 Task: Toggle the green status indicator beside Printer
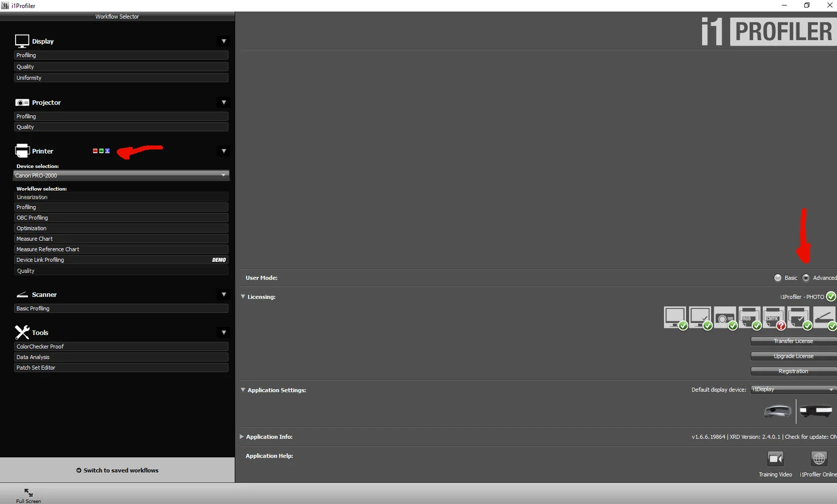pyautogui.click(x=101, y=150)
